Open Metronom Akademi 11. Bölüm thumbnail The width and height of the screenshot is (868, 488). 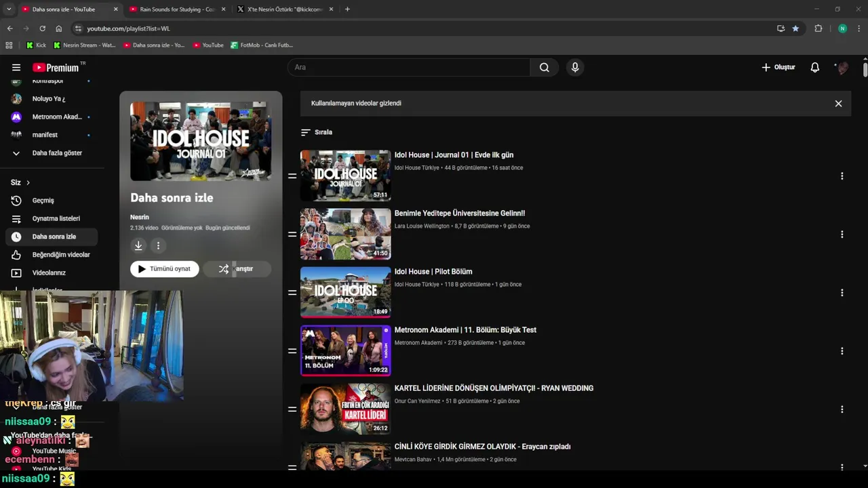coord(345,350)
